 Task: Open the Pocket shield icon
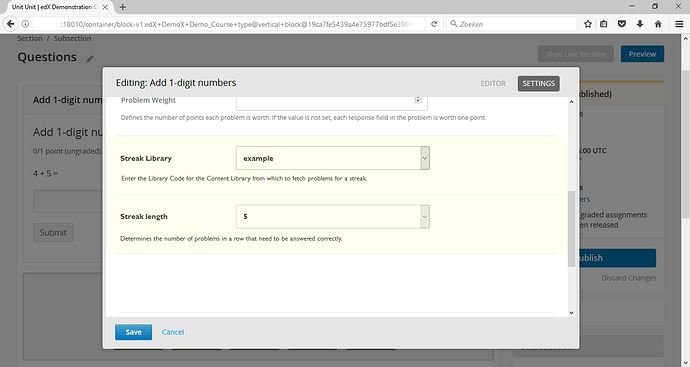621,24
